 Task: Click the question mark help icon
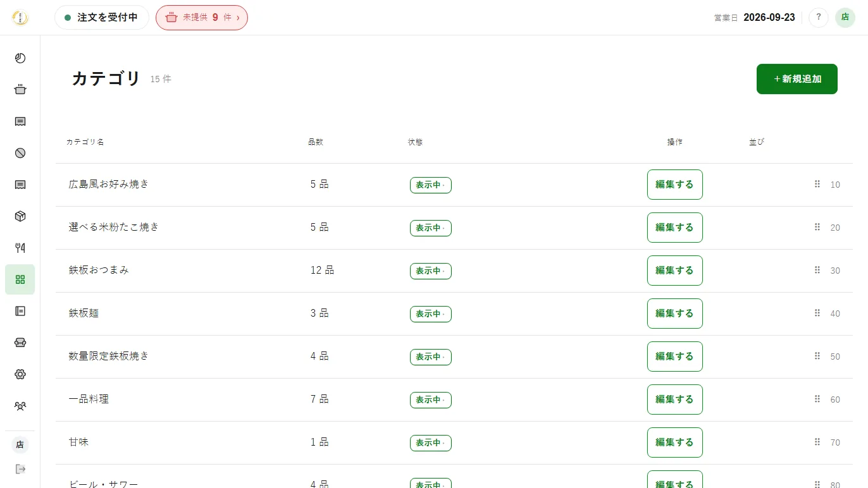819,18
